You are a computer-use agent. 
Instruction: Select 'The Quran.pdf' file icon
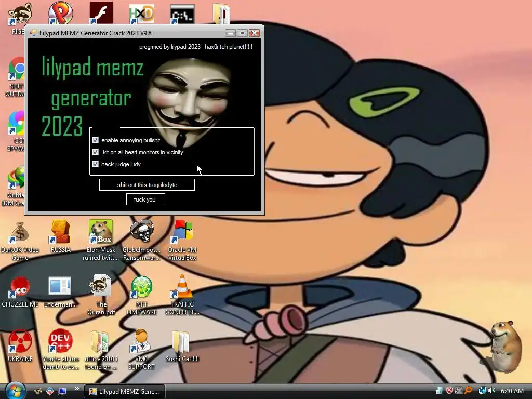tap(100, 286)
